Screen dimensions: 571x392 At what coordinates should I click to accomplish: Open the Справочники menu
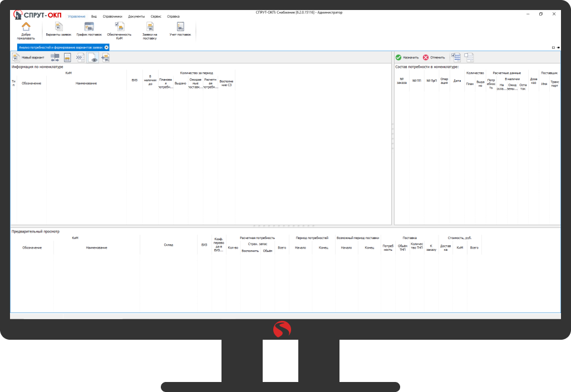tap(112, 17)
